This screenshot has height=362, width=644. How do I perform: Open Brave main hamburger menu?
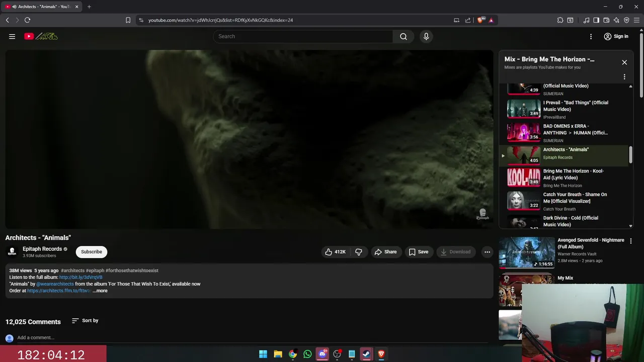tap(636, 20)
